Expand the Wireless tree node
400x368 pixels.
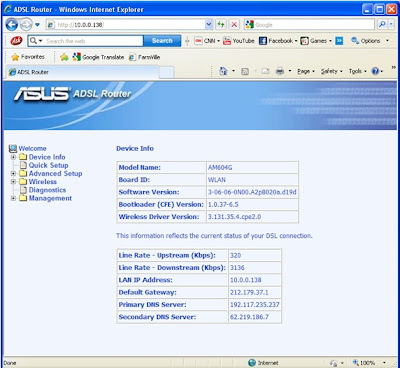pyautogui.click(x=13, y=182)
